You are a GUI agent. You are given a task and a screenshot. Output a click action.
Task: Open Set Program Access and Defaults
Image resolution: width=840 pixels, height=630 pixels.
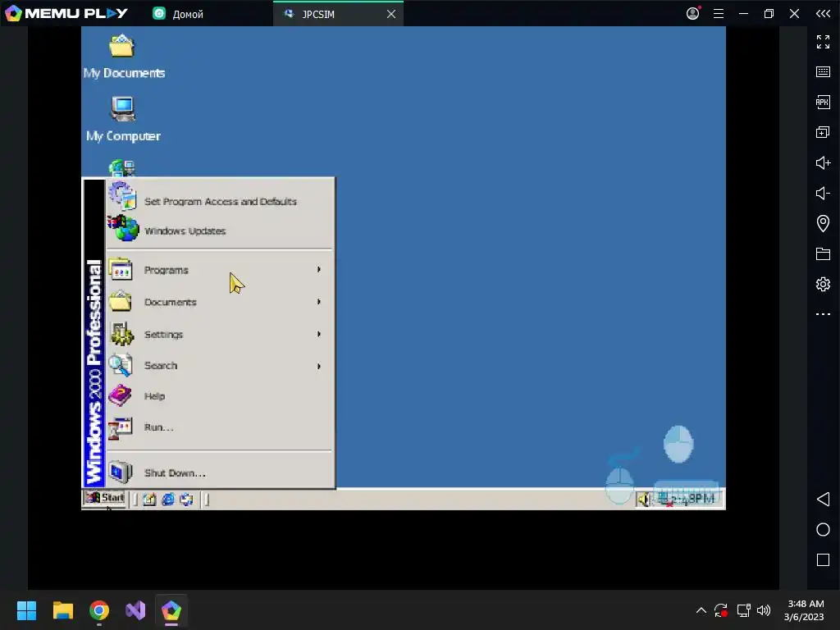(x=220, y=202)
